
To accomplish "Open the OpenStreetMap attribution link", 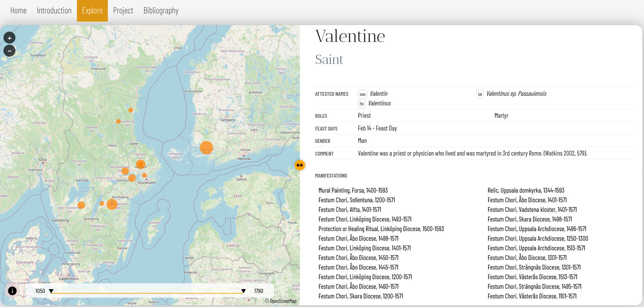I will click(283, 301).
